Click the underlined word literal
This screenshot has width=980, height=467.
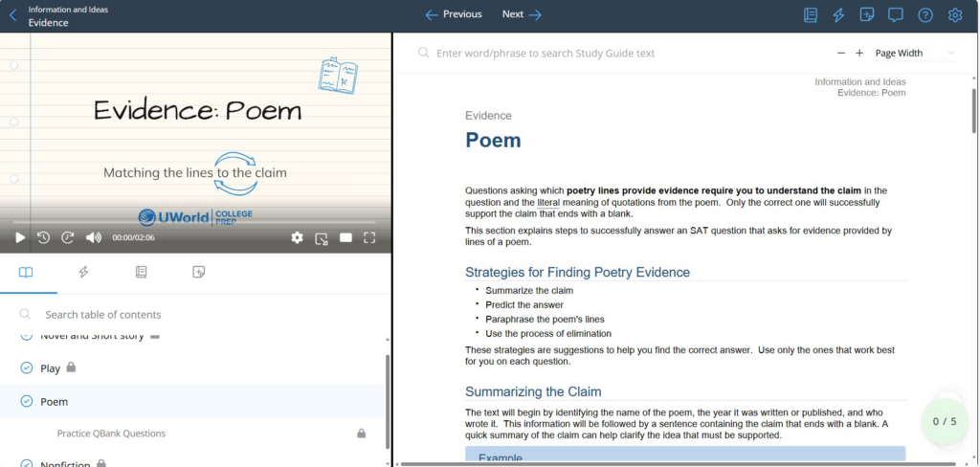(x=548, y=203)
